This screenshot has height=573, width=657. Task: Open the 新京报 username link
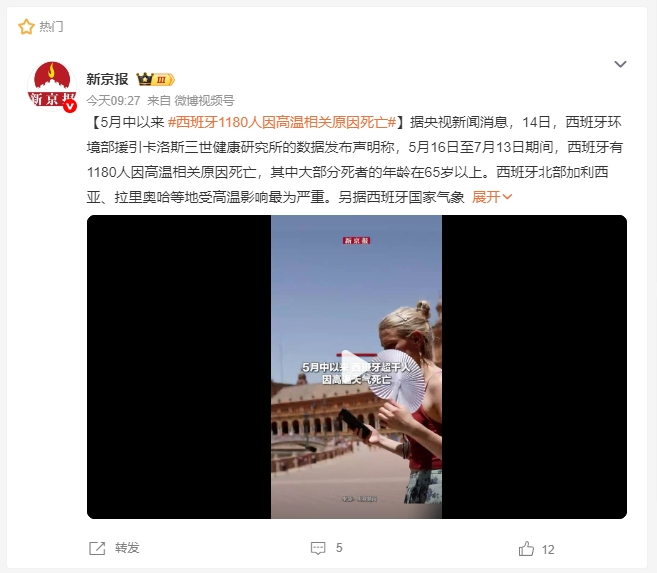107,79
